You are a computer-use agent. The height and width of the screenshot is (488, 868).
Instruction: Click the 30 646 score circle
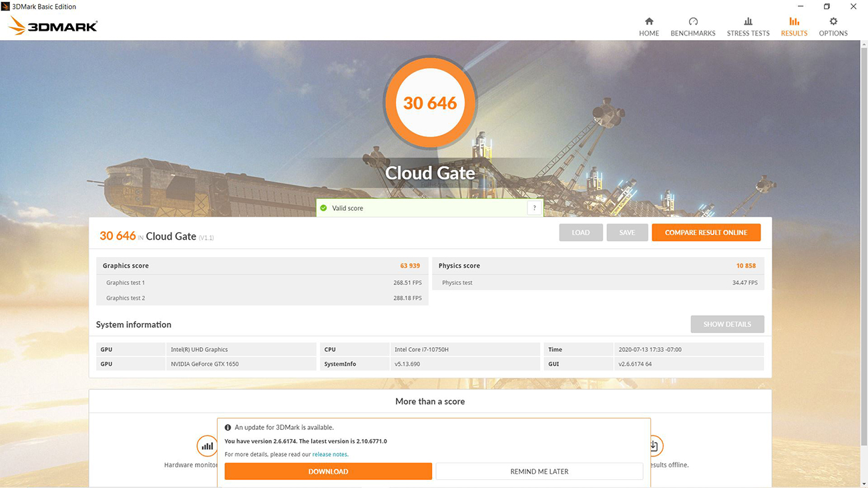(x=430, y=103)
